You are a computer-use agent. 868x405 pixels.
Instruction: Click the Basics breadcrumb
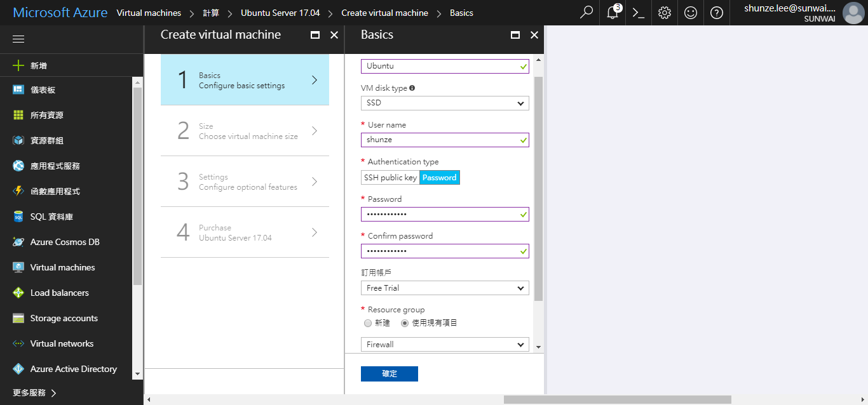[x=461, y=13]
